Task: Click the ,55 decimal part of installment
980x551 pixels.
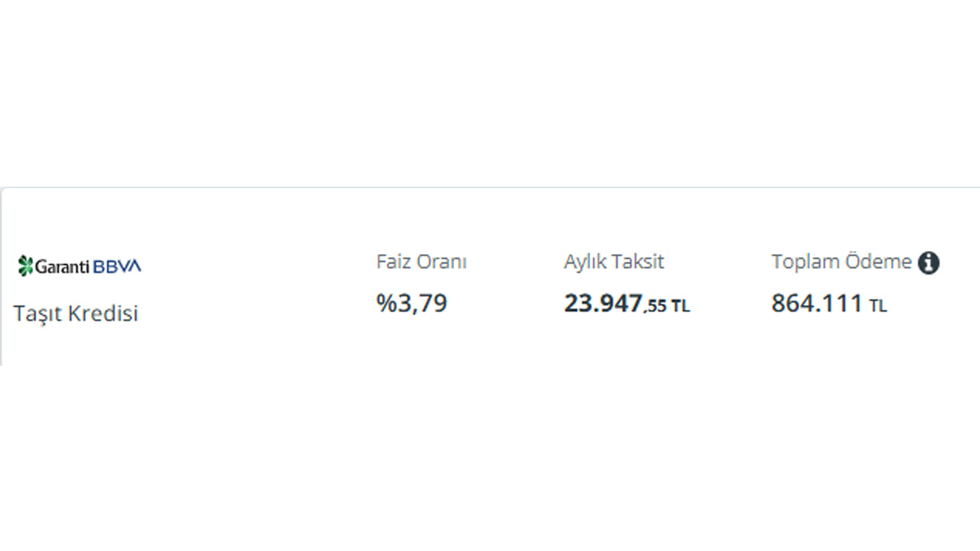Action: pos(655,307)
